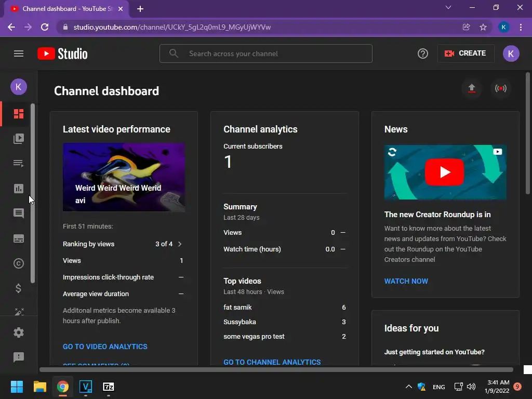Click the Current subscribers count
532x399 pixels.
click(228, 162)
